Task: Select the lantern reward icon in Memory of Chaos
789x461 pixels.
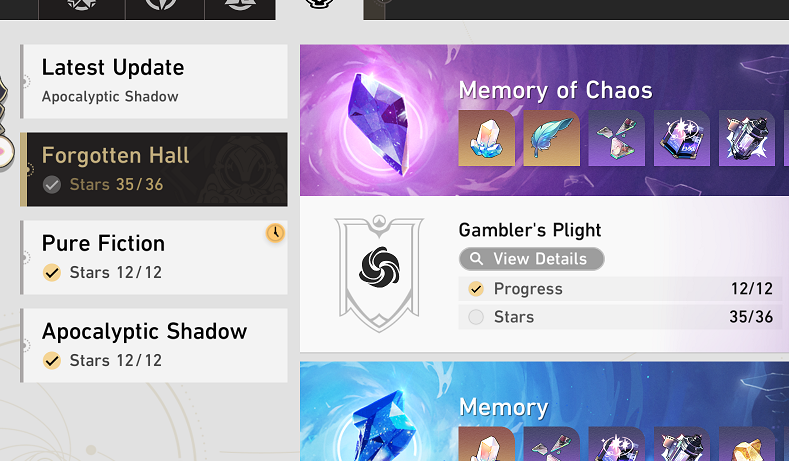Action: tap(747, 138)
